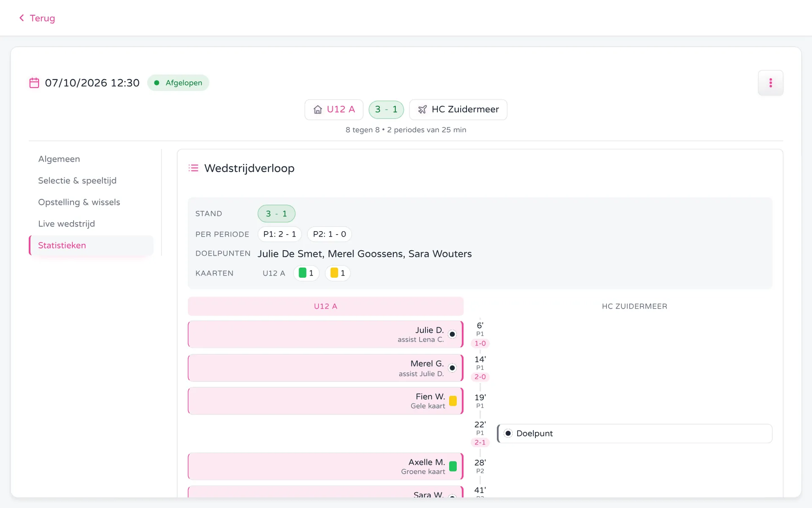The image size is (812, 508).
Task: Click the P2: 1 - 0 period chip
Action: click(329, 234)
